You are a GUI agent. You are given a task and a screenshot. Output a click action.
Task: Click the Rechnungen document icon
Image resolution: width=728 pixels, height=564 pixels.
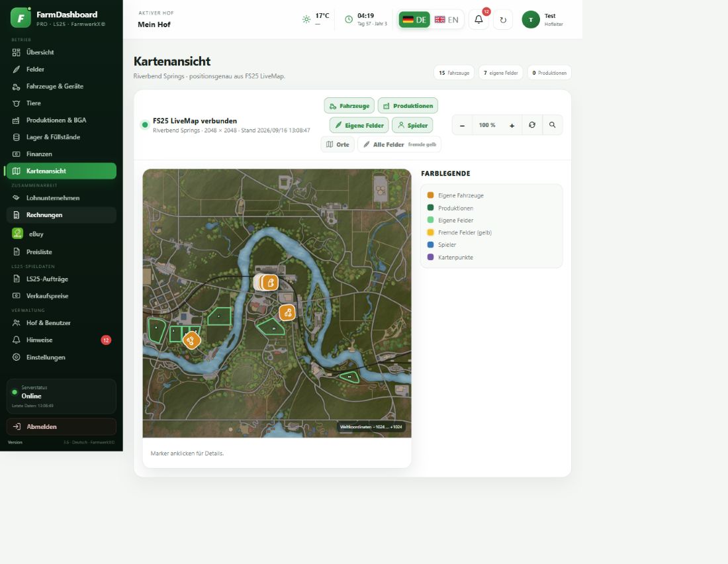click(17, 215)
